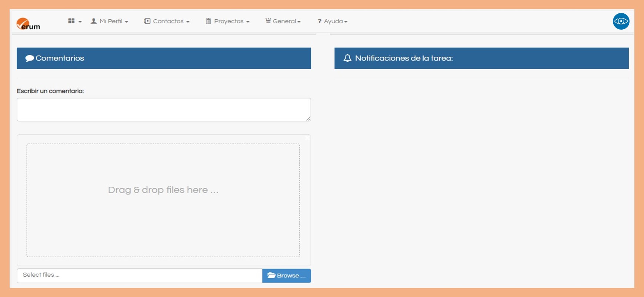Click the speech bubble icon in Comentarios header

pyautogui.click(x=29, y=59)
